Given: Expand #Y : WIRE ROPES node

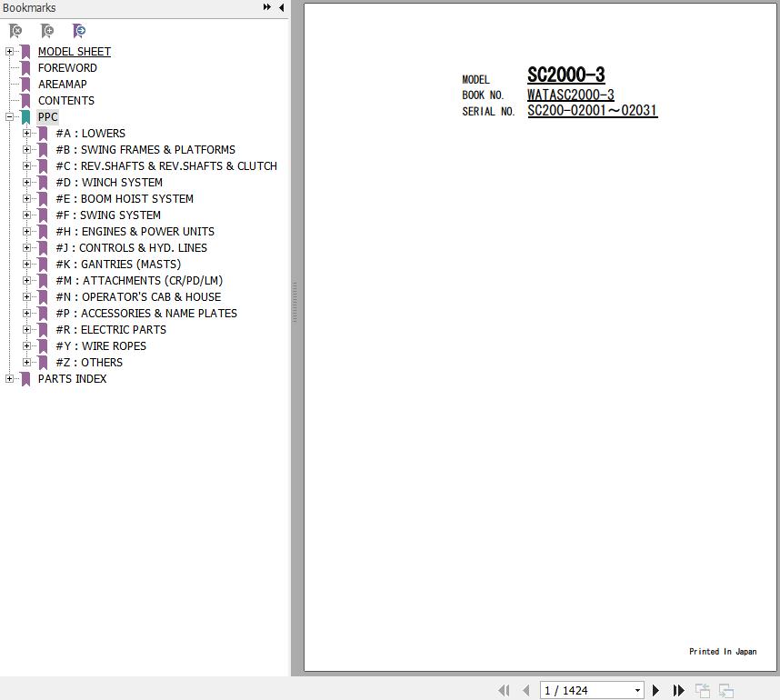Looking at the screenshot, I should tap(27, 345).
